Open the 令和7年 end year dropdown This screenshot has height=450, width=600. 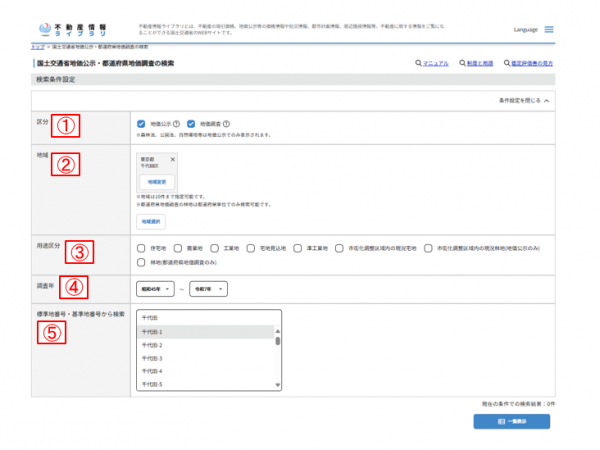[207, 289]
